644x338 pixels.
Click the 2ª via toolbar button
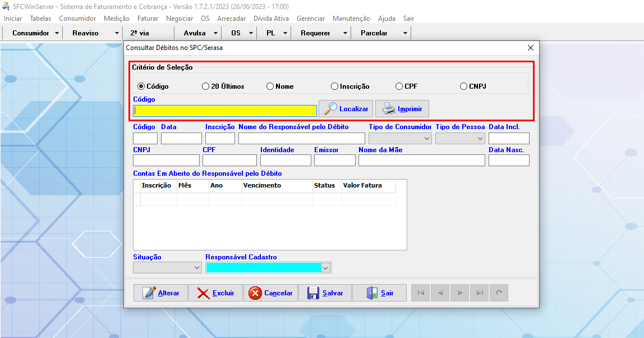pos(139,33)
